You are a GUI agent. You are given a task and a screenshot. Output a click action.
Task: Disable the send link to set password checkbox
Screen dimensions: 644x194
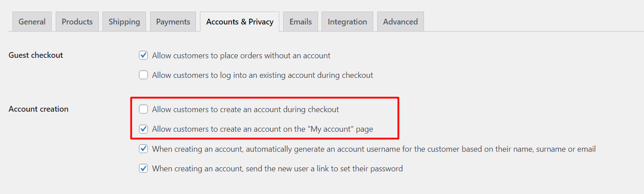(143, 169)
